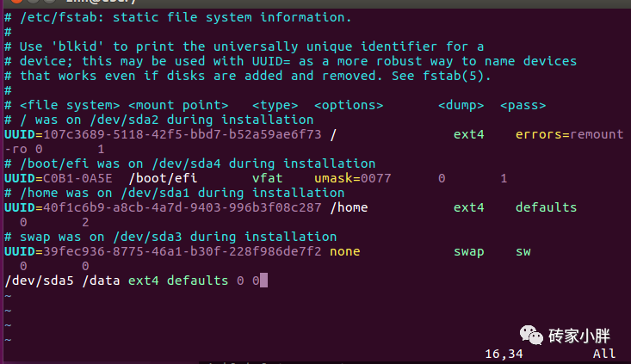Screen dimensions: 631x364
Task: Click '/dev/sda2' in the root comment line
Action: [x=124, y=120]
